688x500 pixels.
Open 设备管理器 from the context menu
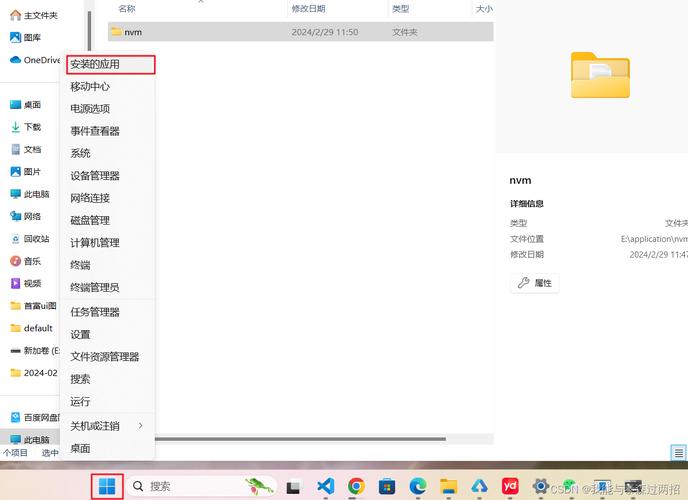[95, 176]
